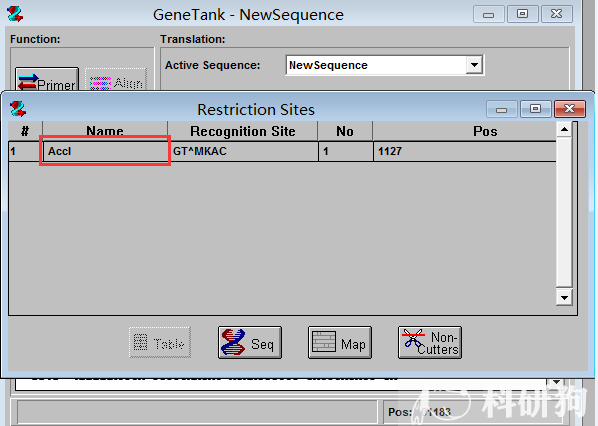Click the No value 1 cell
598x426 pixels.
click(x=346, y=151)
